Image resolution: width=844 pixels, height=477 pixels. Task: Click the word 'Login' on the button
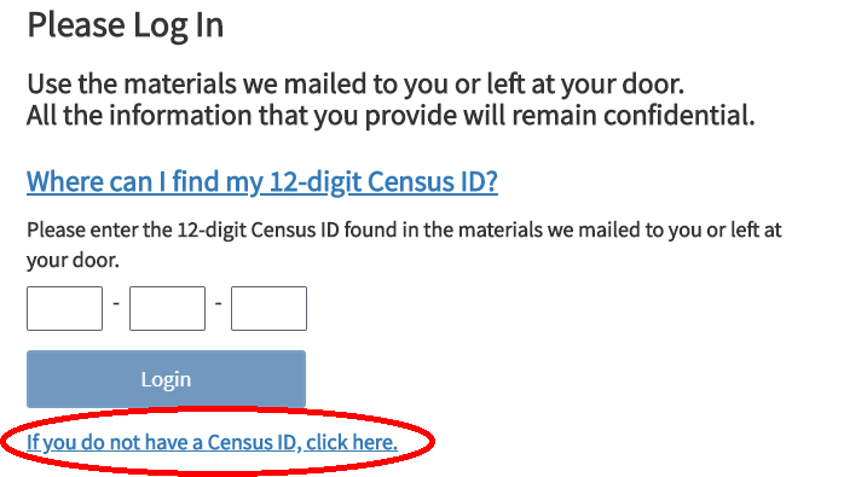coord(166,380)
